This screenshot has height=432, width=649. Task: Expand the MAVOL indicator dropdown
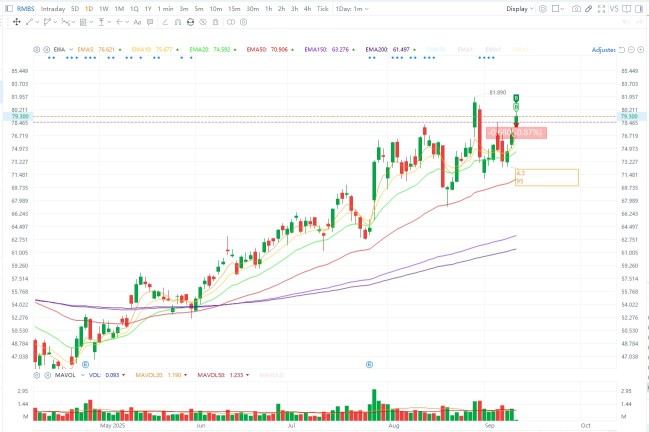pos(69,375)
